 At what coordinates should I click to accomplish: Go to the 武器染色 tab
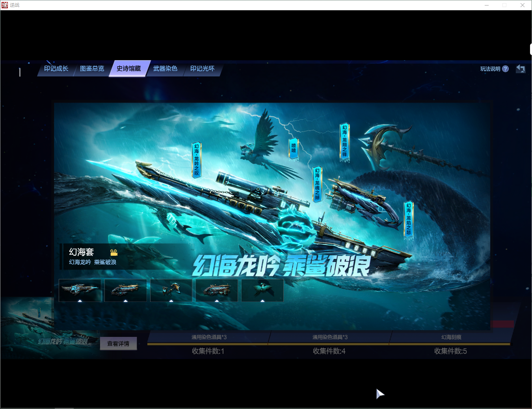coord(165,69)
